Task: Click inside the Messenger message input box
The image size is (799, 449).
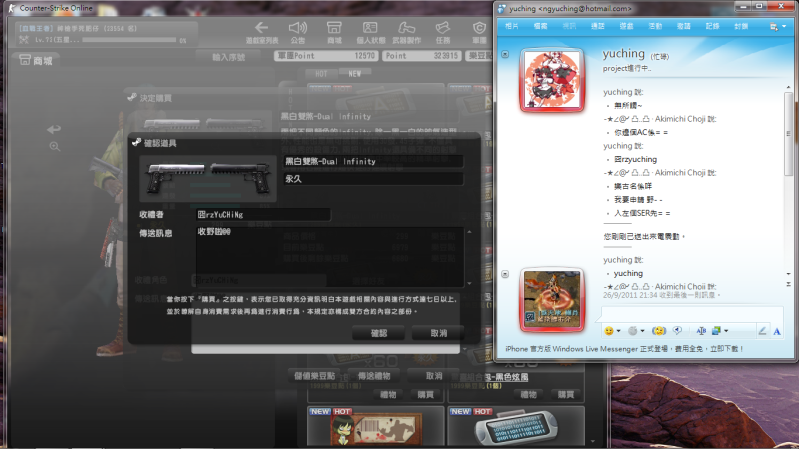Action: pos(692,314)
